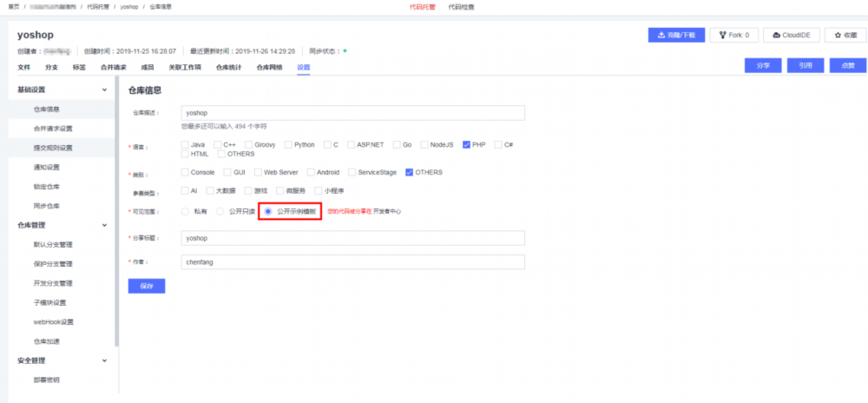Open CloudIDE via cloud icon button

tap(791, 35)
